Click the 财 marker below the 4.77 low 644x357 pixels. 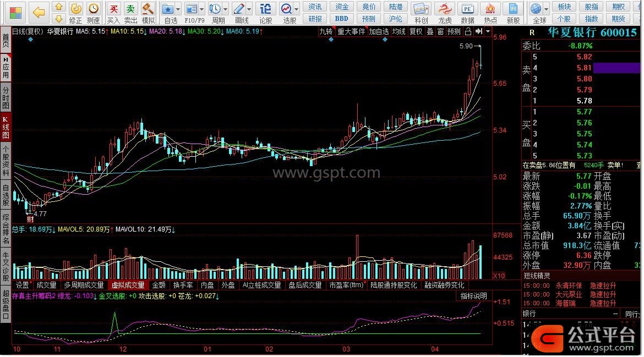pos(30,219)
